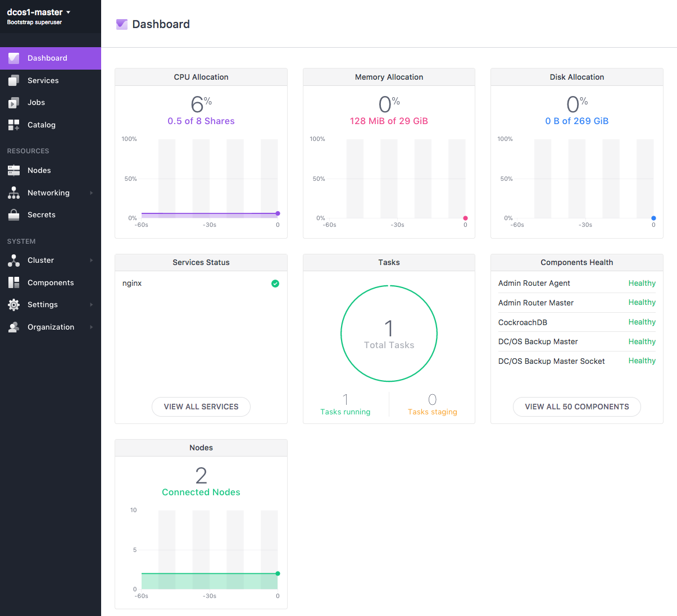Click '0.5 of 8 Shares' text
677x616 pixels.
point(201,121)
